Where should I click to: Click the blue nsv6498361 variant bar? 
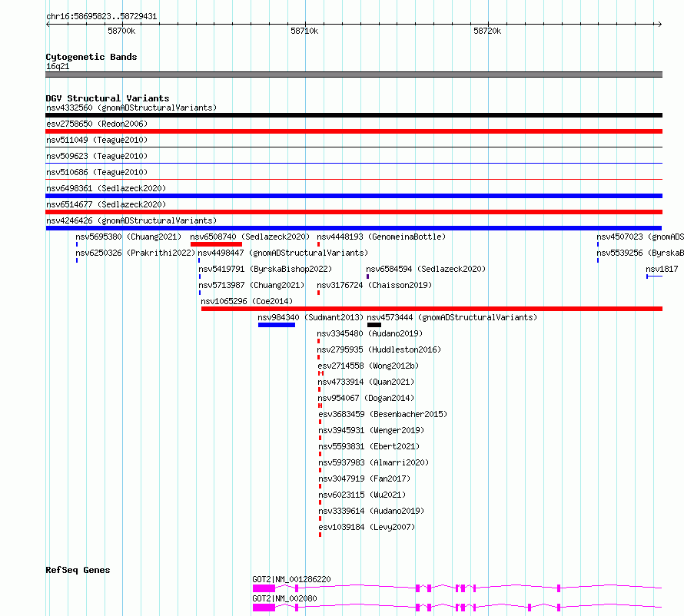pos(354,196)
